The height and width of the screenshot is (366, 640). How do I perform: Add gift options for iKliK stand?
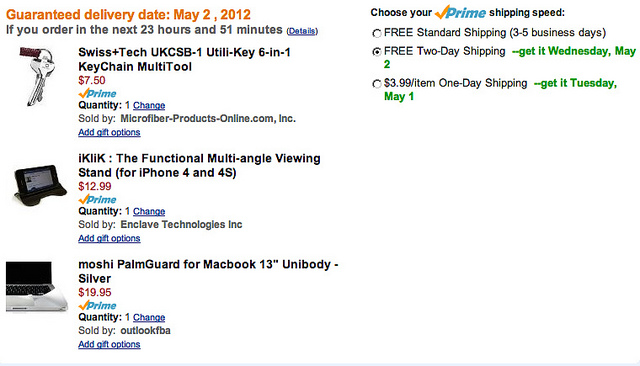(x=109, y=238)
